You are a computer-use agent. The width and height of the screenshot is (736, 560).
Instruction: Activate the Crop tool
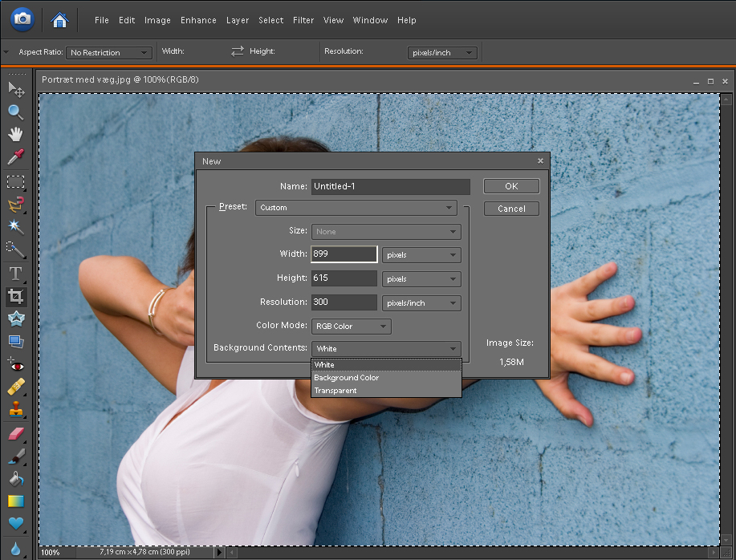15,297
